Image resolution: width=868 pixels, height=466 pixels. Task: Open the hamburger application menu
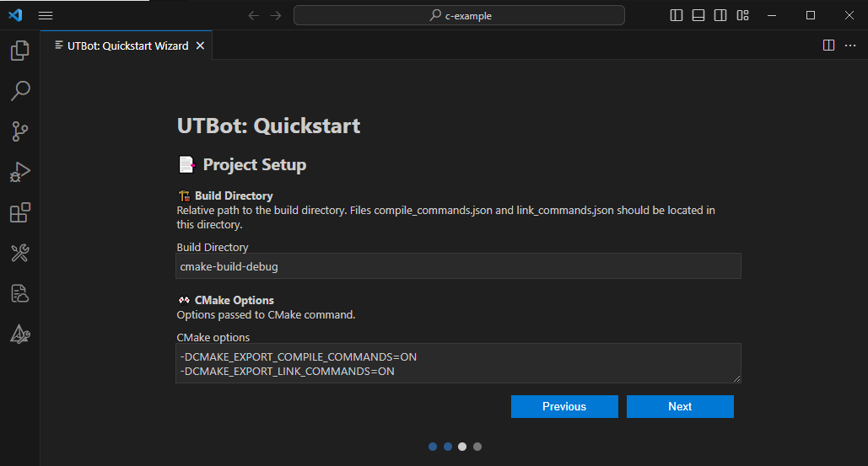[x=46, y=15]
